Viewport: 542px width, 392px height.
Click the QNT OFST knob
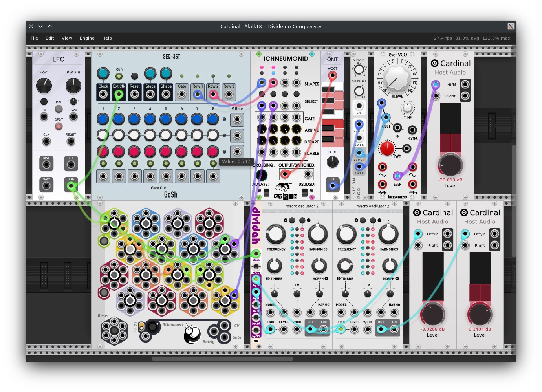click(x=332, y=162)
